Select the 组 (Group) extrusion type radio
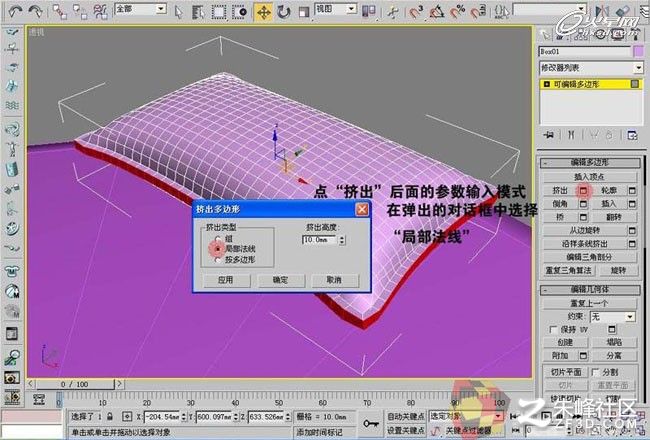Screen dimensions: 650x440 (218, 239)
